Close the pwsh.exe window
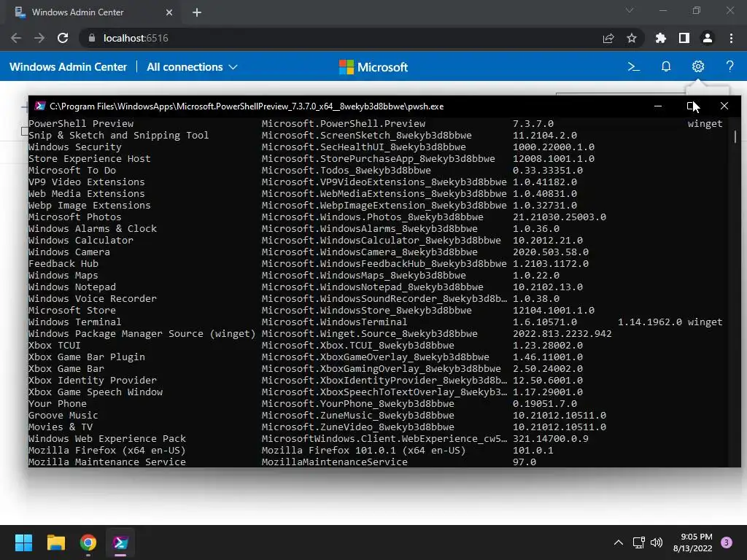 (724, 106)
